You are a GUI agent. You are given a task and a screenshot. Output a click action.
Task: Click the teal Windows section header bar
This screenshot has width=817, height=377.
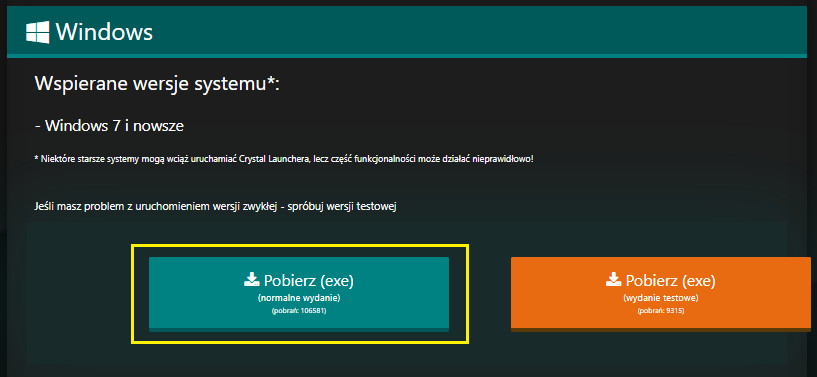[406, 32]
